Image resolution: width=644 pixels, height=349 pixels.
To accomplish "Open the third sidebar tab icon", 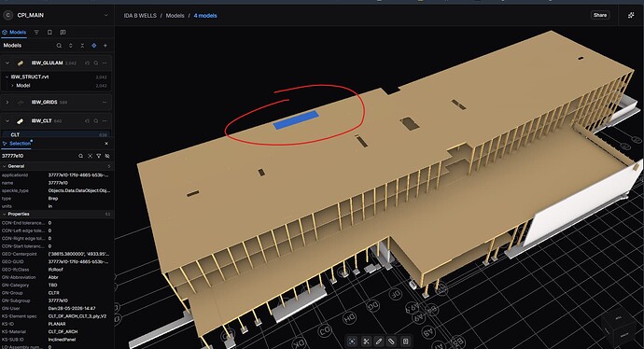I will [49, 32].
